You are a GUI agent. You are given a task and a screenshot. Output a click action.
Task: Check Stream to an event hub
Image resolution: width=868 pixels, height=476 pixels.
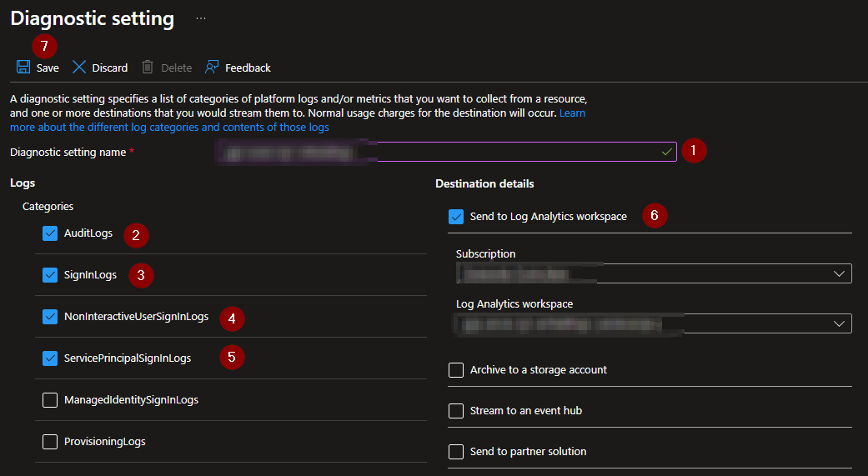(456, 411)
